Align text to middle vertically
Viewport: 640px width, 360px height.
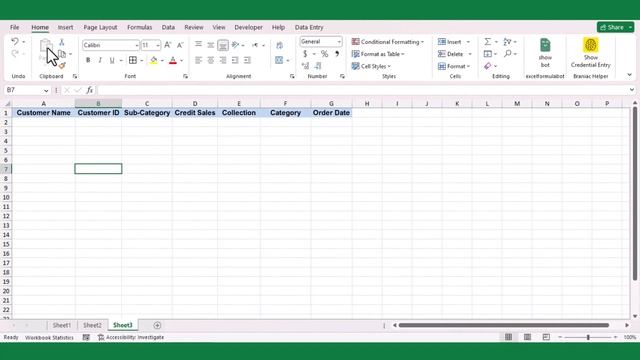(x=211, y=45)
